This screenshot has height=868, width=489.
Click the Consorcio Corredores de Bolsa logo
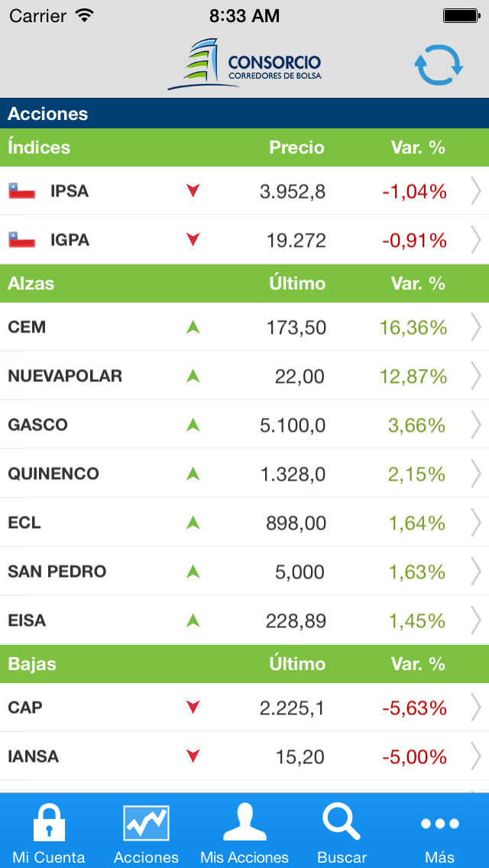pos(245,65)
